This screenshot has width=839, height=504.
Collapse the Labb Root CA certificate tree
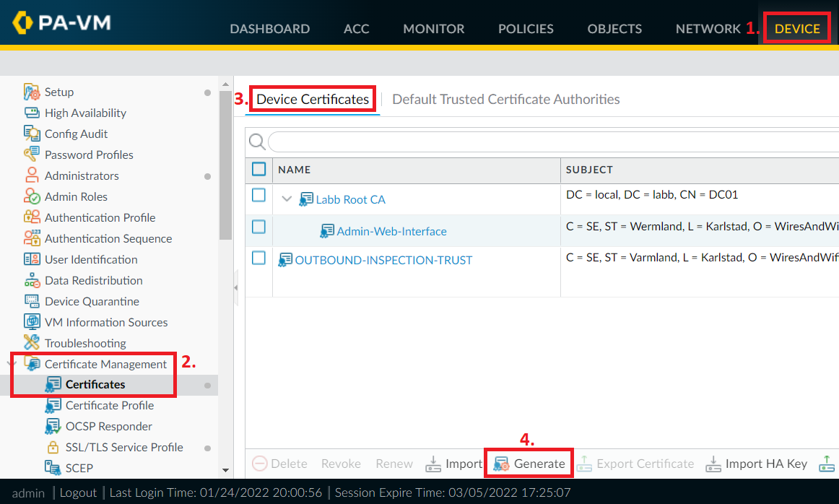coord(287,199)
